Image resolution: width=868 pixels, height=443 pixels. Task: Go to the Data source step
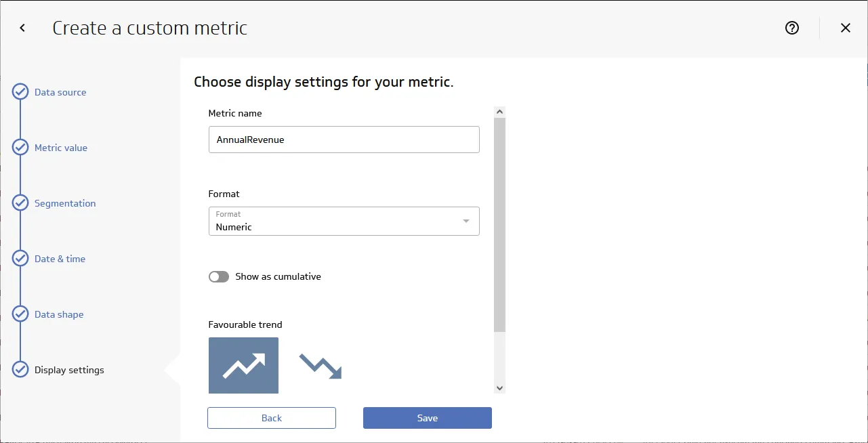tap(60, 91)
